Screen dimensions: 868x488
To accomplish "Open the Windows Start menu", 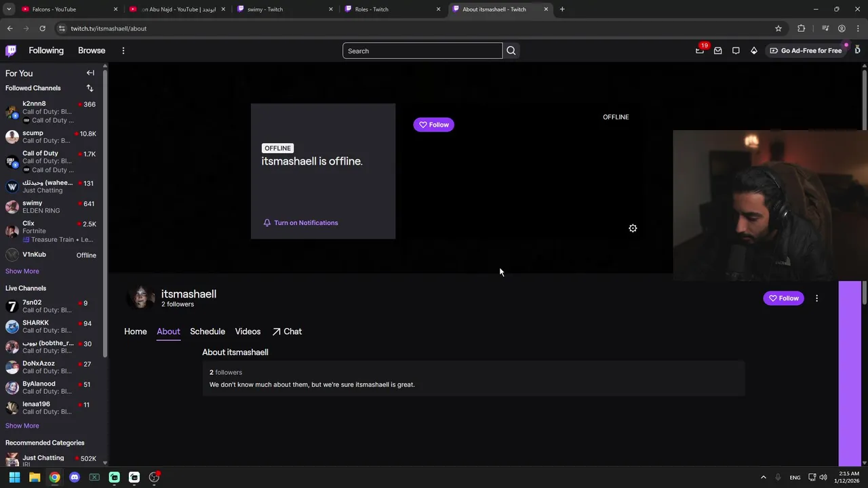I will [14, 477].
